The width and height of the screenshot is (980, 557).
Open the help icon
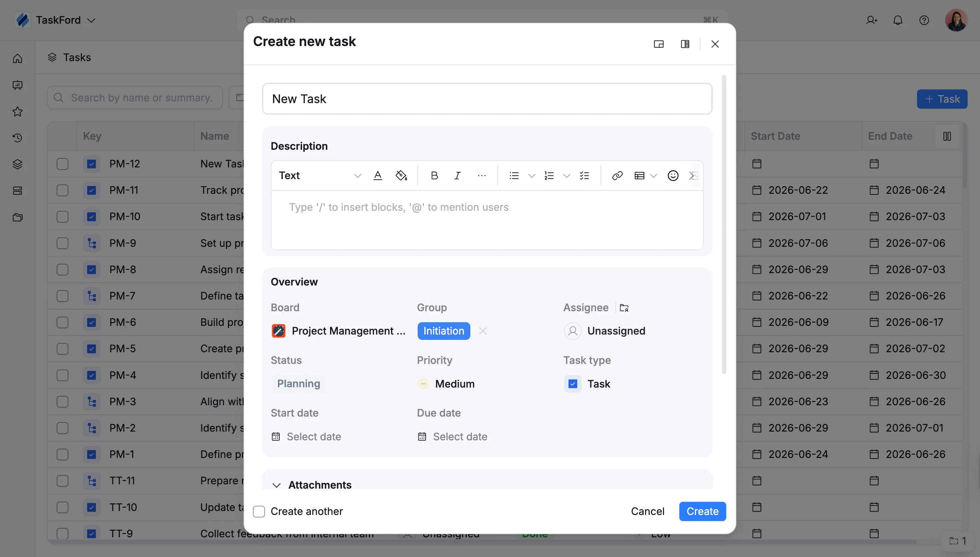924,20
